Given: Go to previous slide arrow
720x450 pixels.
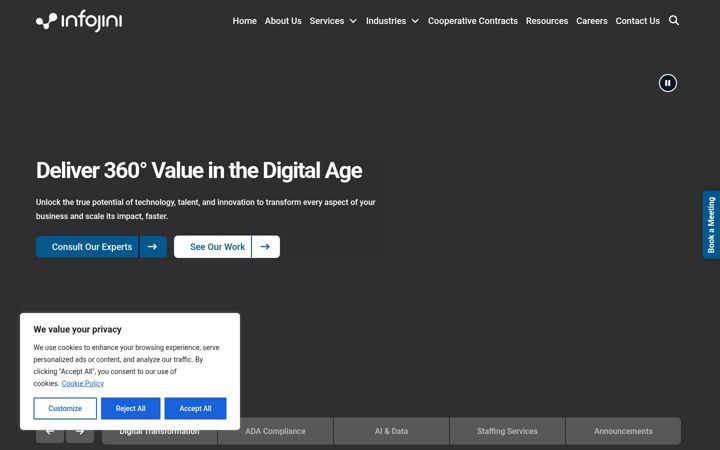Looking at the screenshot, I should [x=50, y=434].
